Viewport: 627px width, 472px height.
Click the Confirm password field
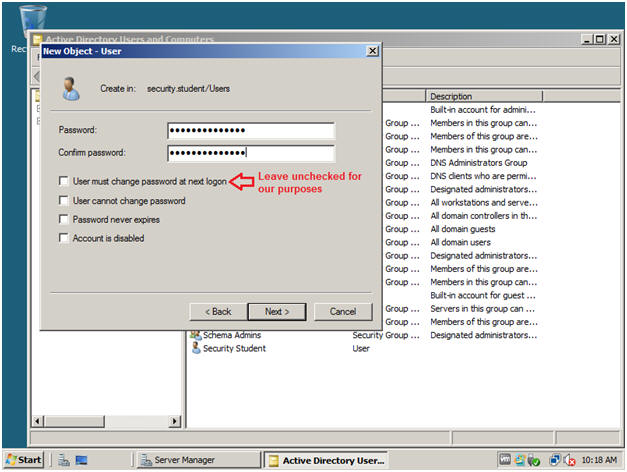(251, 153)
